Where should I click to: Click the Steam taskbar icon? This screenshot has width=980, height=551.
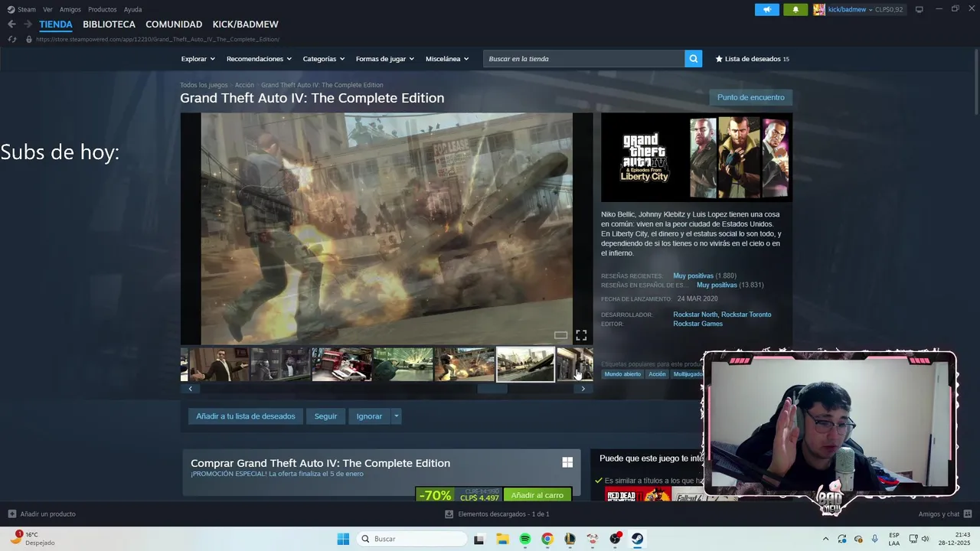tap(637, 539)
